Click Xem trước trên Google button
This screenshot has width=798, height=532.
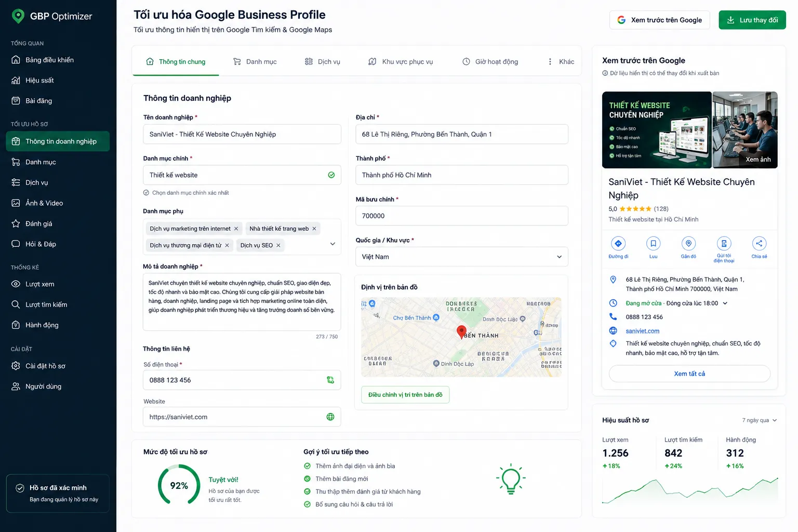[659, 20]
